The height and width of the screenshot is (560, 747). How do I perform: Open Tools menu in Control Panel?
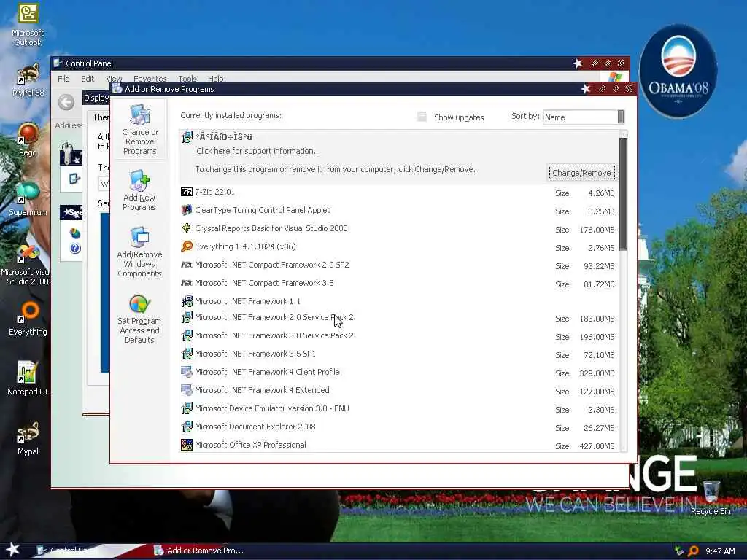(x=187, y=79)
